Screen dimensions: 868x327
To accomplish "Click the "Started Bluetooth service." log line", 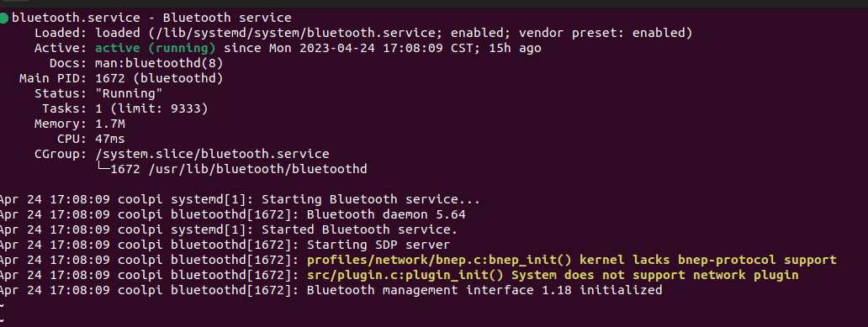I will pos(359,229).
